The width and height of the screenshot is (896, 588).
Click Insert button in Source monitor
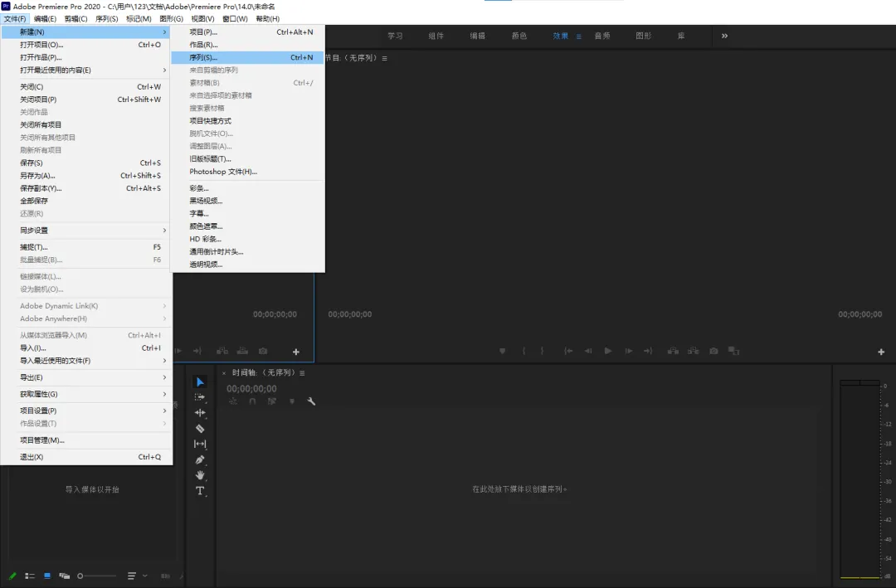(x=222, y=351)
